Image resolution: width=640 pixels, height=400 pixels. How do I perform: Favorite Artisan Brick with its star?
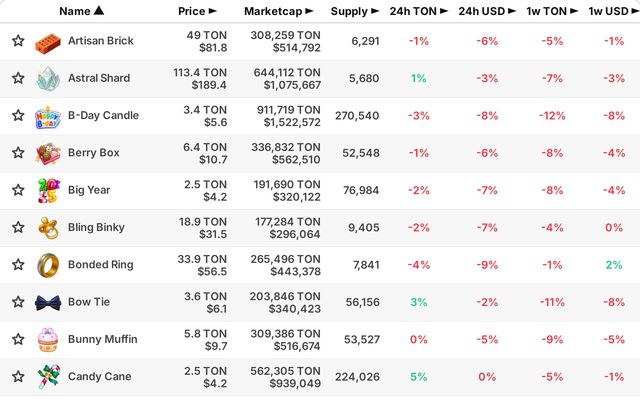tap(18, 41)
